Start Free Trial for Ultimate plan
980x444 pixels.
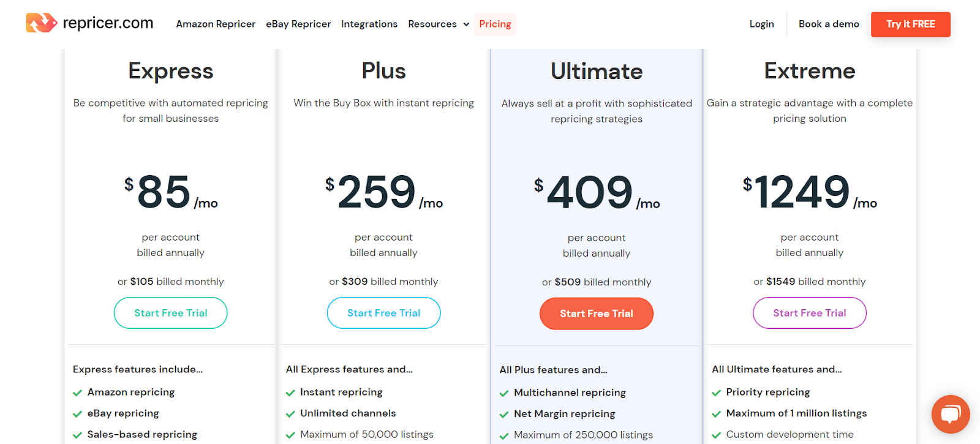tap(596, 314)
